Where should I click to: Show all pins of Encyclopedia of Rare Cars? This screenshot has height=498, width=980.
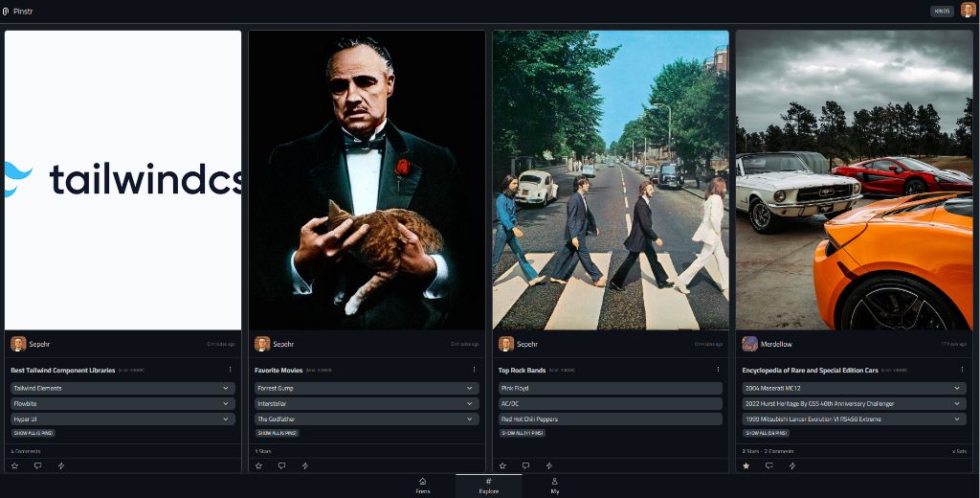click(766, 433)
